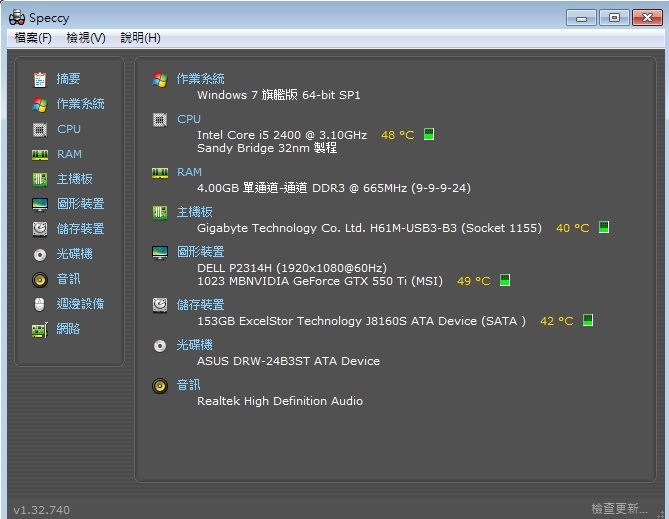Click the 153GB ExcelStor Technology disk line

(x=361, y=321)
